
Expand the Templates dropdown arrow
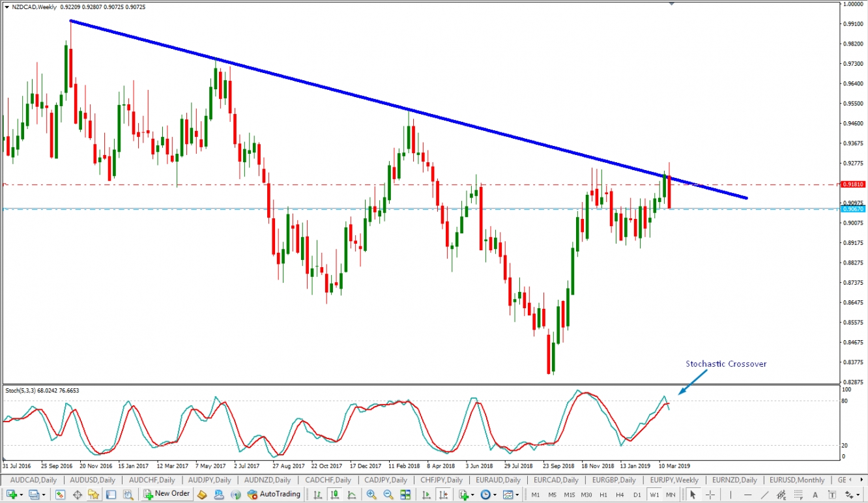tap(517, 495)
